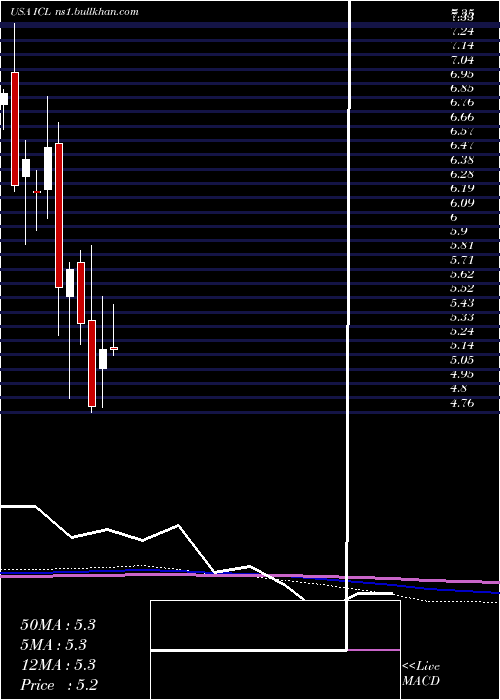Click the 5.9 price axis label
This screenshot has width=500, height=700.
pyautogui.click(x=459, y=231)
